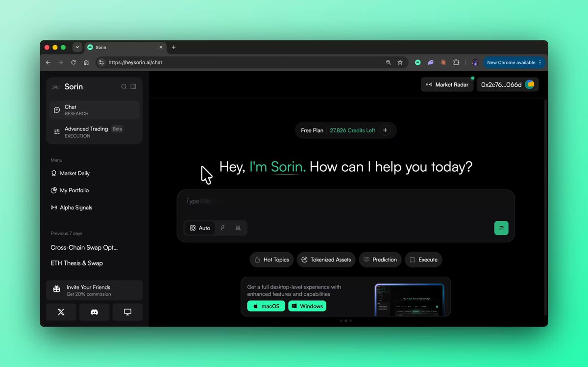Click the address bar URL heysorin.ai/chat
The width and height of the screenshot is (588, 367).
point(135,62)
